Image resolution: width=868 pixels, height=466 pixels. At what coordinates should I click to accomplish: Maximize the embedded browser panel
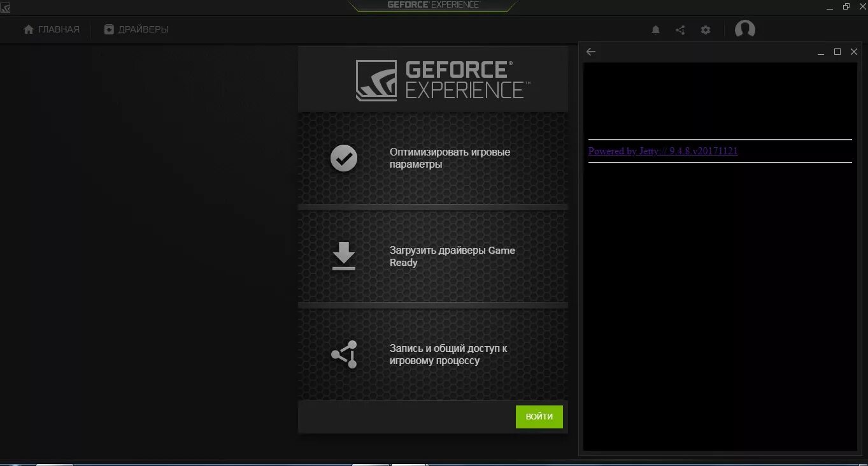[x=837, y=52]
